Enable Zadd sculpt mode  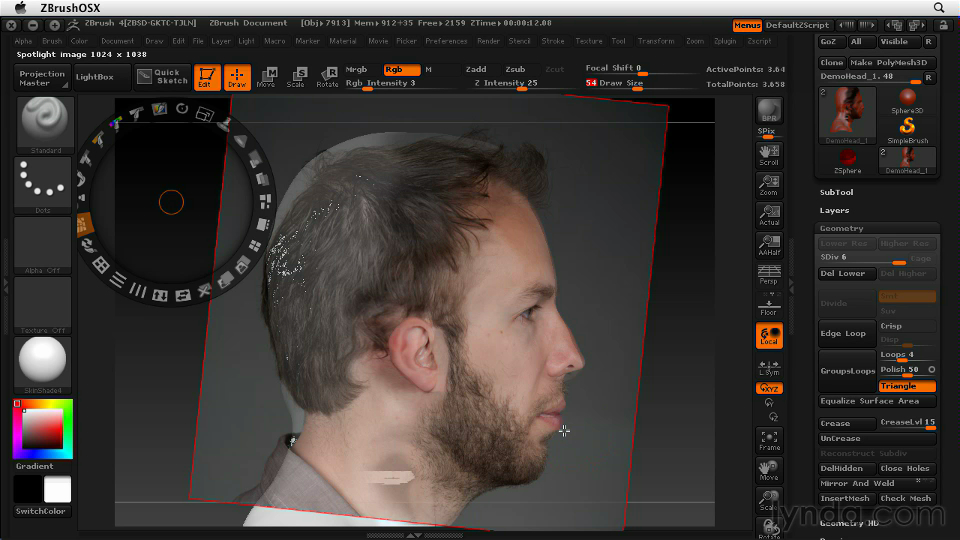point(476,69)
